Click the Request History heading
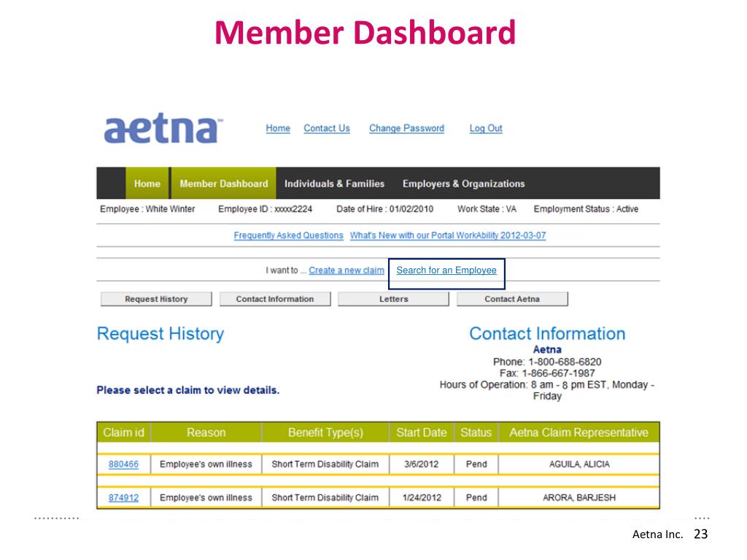Screen dimensions: 747x560 [160, 334]
